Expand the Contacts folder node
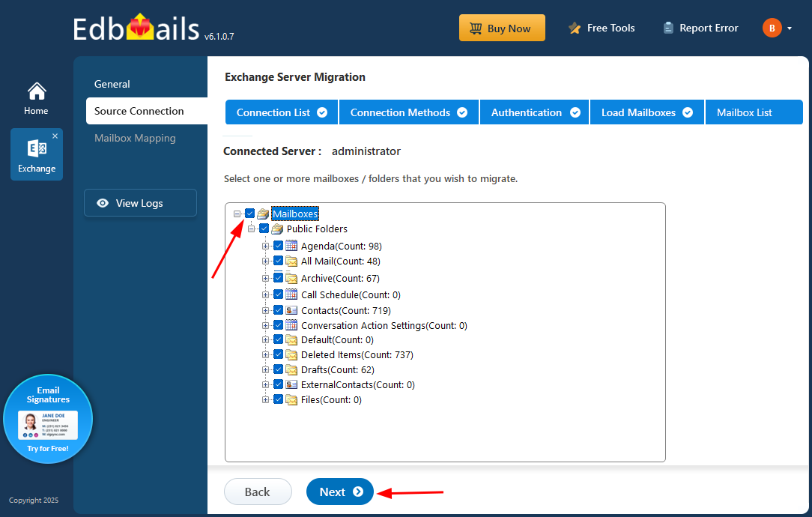This screenshot has height=517, width=812. pyautogui.click(x=265, y=310)
